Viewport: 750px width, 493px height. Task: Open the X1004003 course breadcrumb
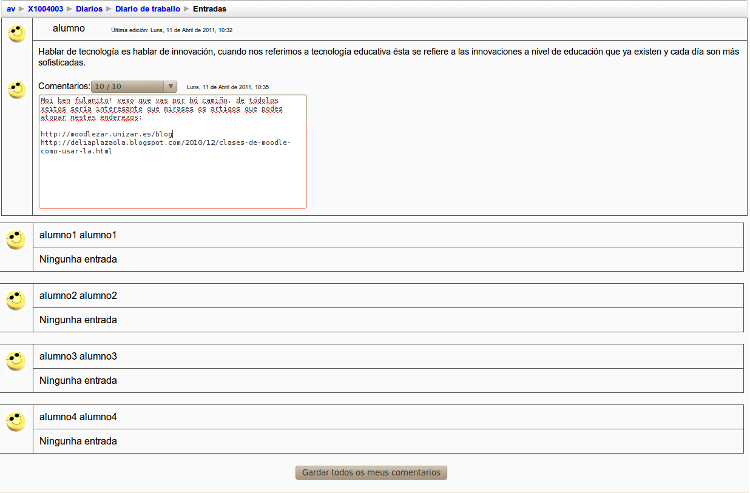46,8
